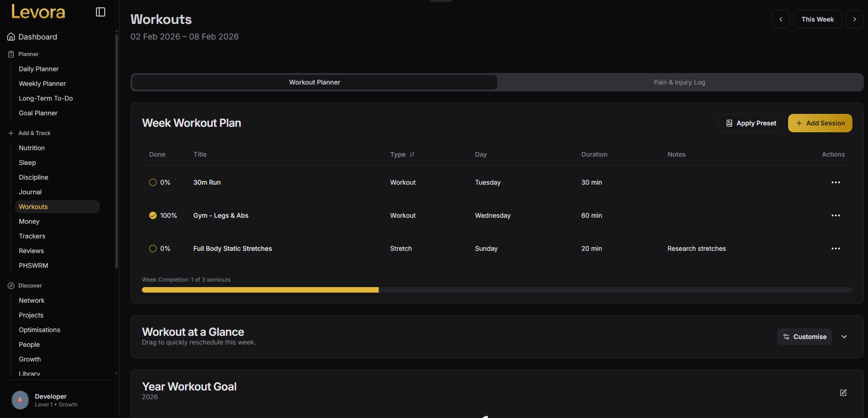The height and width of the screenshot is (418, 868).
Task: Click the lightning bolt avatar of Developer
Action: pyautogui.click(x=20, y=400)
